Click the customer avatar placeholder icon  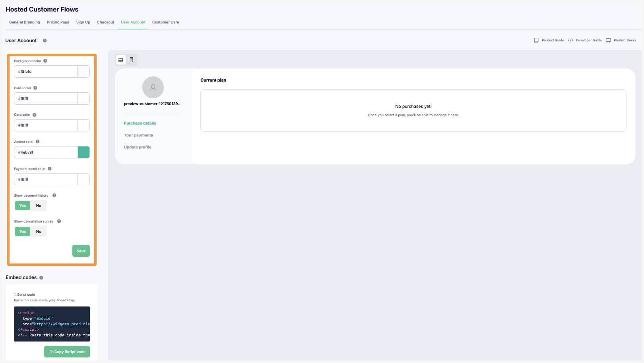153,88
